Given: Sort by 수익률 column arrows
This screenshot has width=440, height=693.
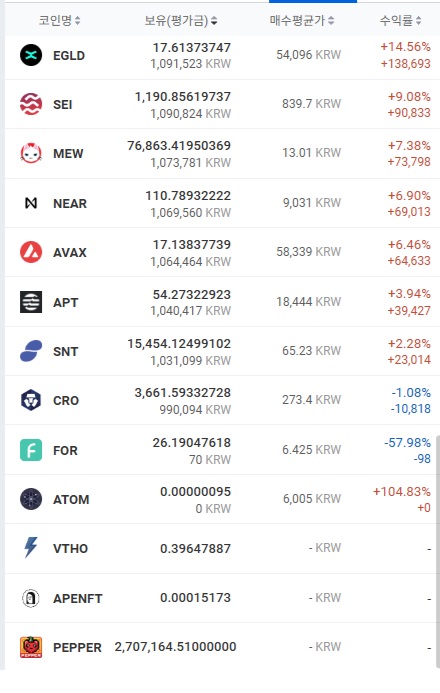Looking at the screenshot, I should [418, 20].
